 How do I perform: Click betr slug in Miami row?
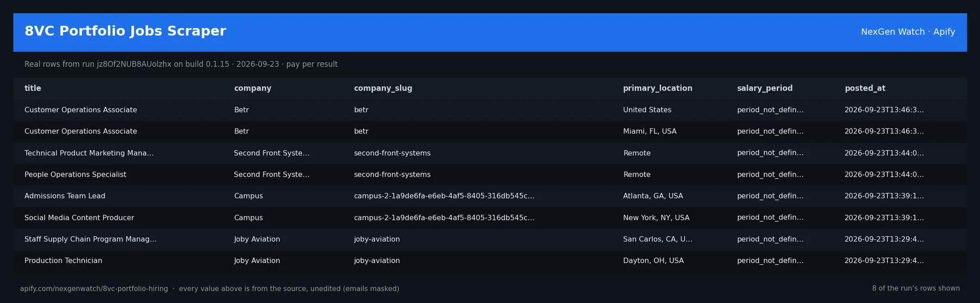tap(361, 131)
